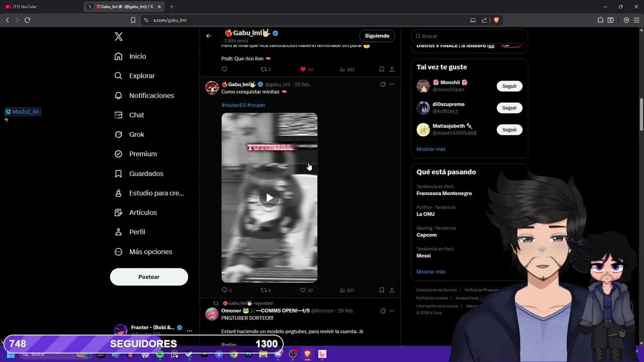The height and width of the screenshot is (362, 644).
Task: Open Guardados in the sidebar
Action: point(139,173)
